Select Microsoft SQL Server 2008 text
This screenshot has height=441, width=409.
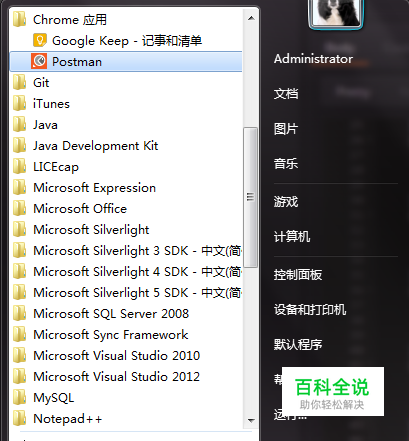coord(111,314)
